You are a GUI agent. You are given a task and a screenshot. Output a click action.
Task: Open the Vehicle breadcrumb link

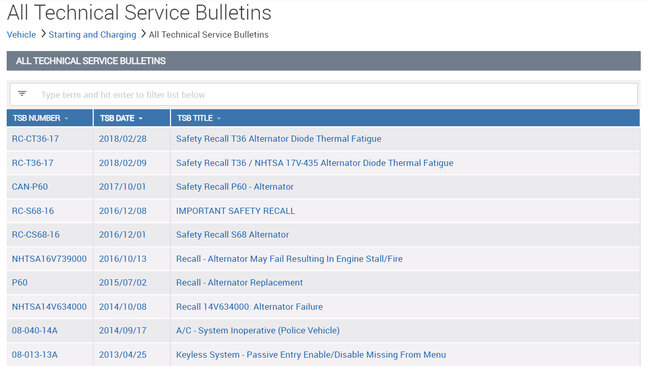[21, 34]
